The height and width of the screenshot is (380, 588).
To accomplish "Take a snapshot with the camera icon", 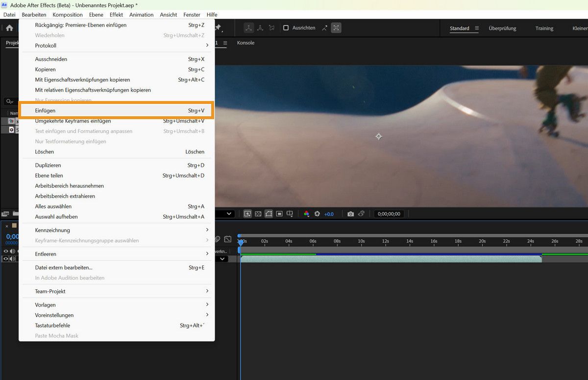I will pos(350,214).
